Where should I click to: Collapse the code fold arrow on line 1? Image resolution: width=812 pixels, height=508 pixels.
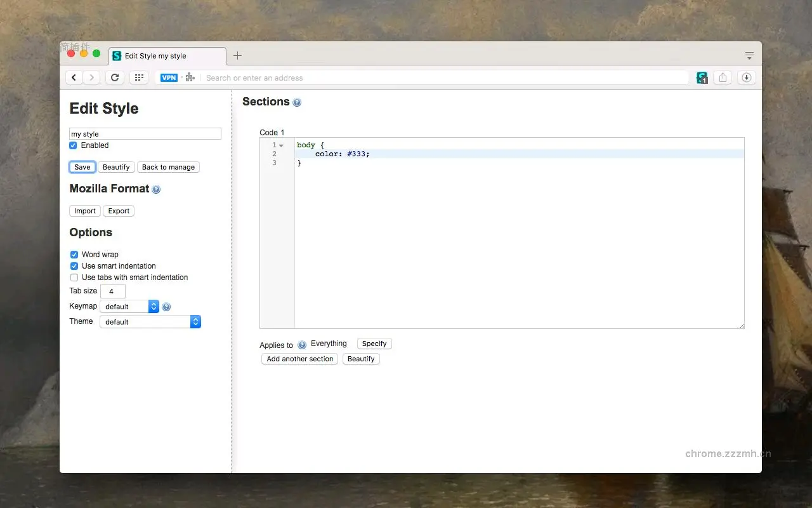pos(281,145)
